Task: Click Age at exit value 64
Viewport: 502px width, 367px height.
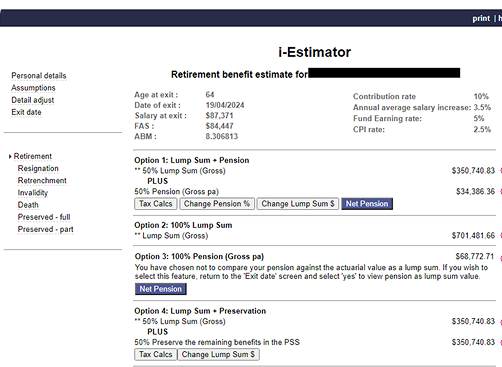Action: tap(210, 95)
